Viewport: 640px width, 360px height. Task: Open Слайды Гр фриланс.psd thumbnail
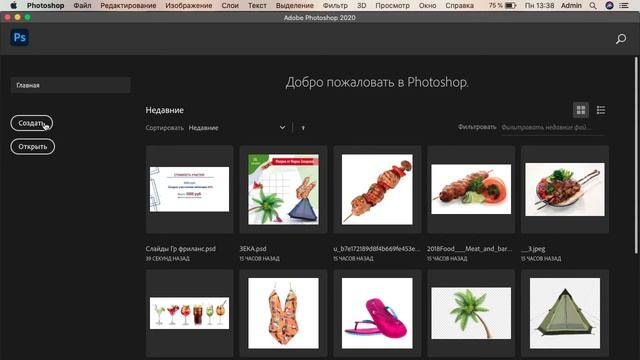(x=189, y=189)
